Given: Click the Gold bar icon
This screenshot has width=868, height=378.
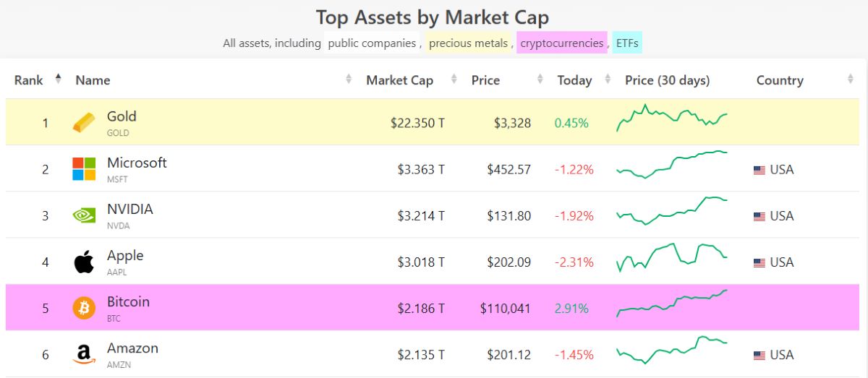Looking at the screenshot, I should pyautogui.click(x=84, y=123).
